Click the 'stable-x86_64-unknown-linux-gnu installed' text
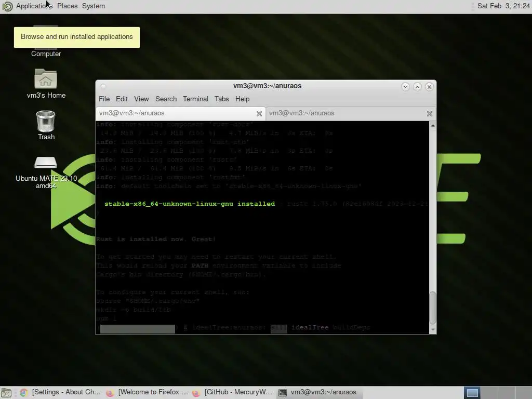The height and width of the screenshot is (399, 532). [190, 204]
